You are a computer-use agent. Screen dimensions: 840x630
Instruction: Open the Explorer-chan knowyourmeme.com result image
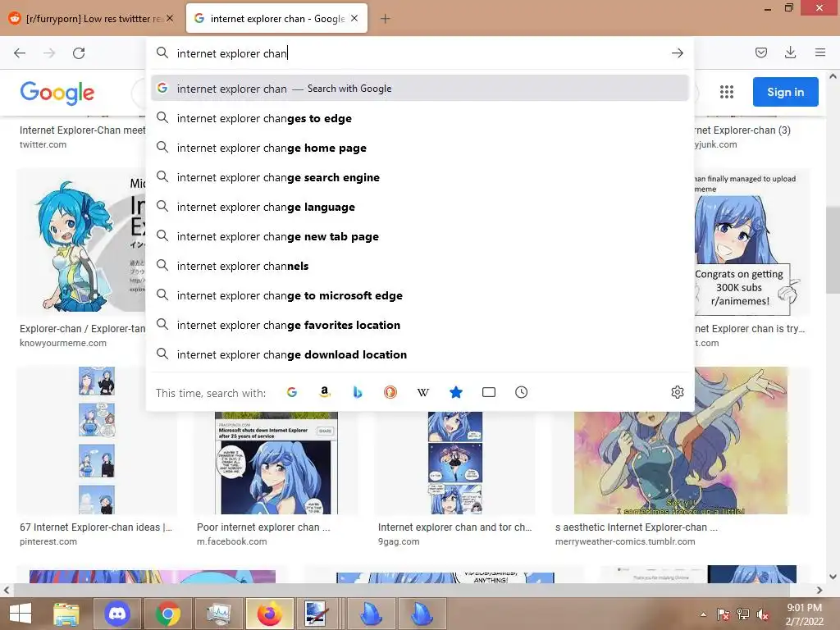81,242
